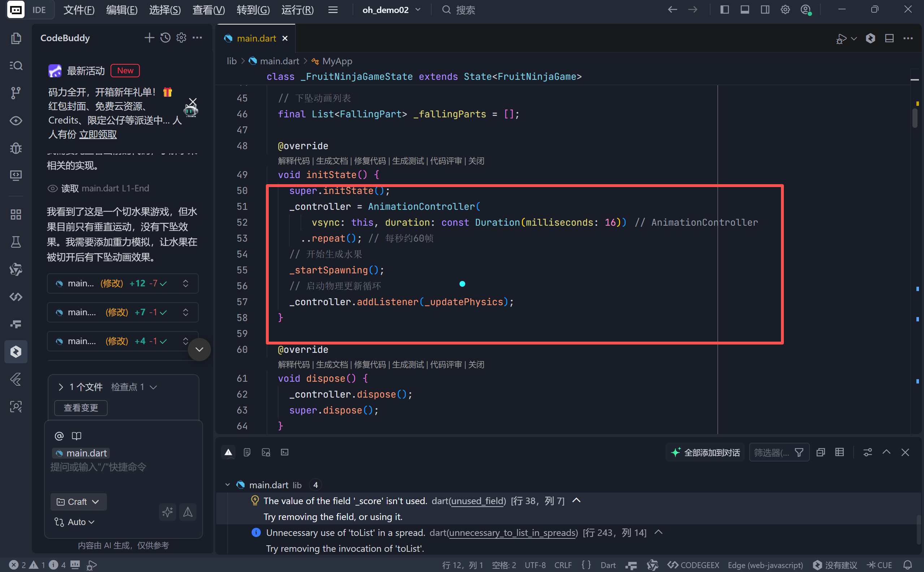Toggle the primary sidebar layout button
This screenshot has width=924, height=572.
tap(724, 10)
